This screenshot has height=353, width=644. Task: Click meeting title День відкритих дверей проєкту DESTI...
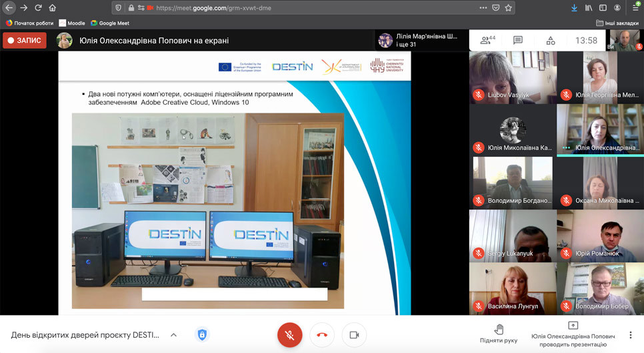85,335
